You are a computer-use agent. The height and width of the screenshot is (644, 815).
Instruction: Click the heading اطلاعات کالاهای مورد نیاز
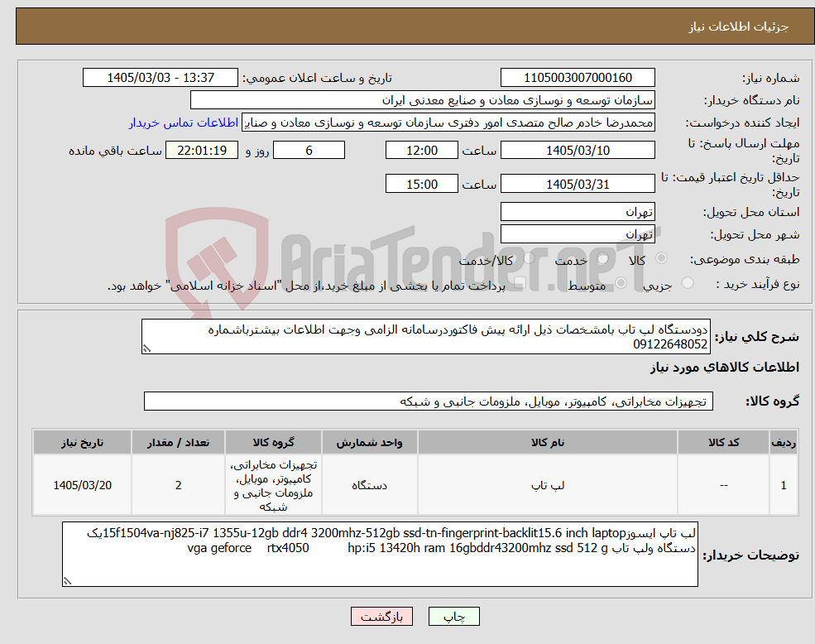(x=725, y=368)
